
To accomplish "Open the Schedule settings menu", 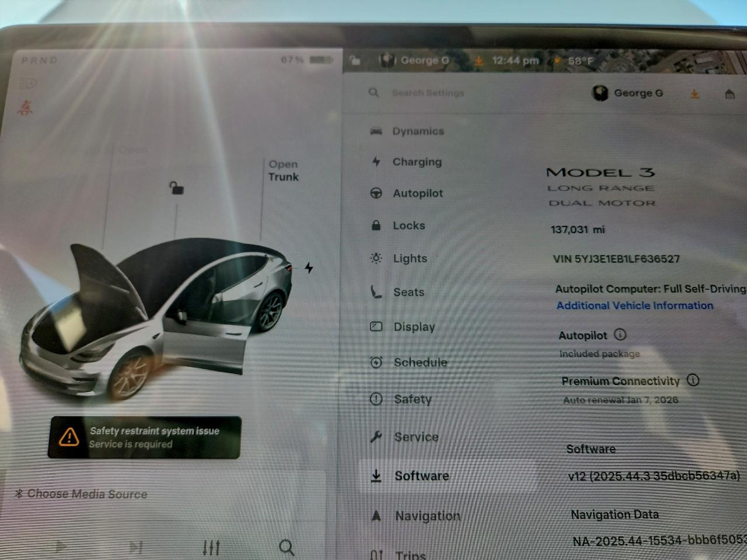I will coord(409,362).
